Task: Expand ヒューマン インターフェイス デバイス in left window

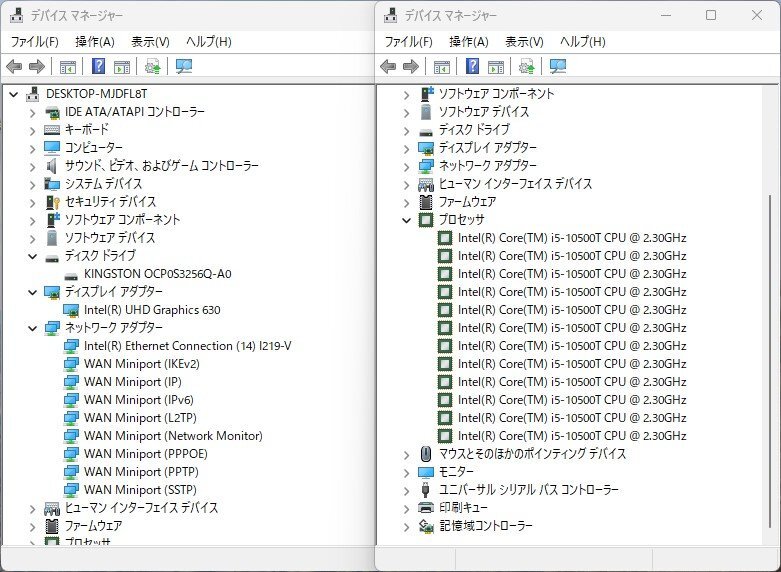Action: [x=32, y=509]
